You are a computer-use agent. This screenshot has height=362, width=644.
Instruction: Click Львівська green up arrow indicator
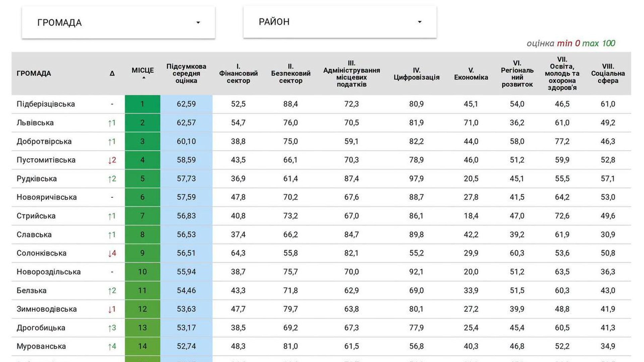coord(112,123)
